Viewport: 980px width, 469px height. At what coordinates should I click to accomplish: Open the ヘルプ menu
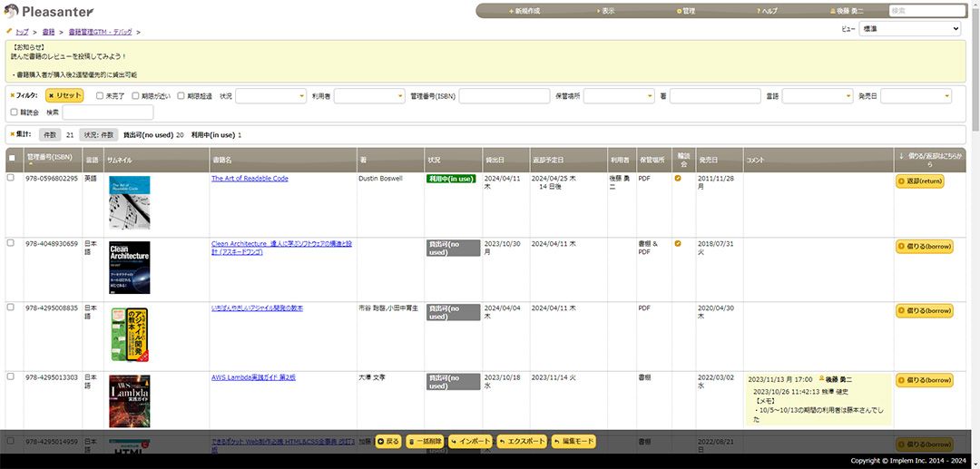point(767,11)
